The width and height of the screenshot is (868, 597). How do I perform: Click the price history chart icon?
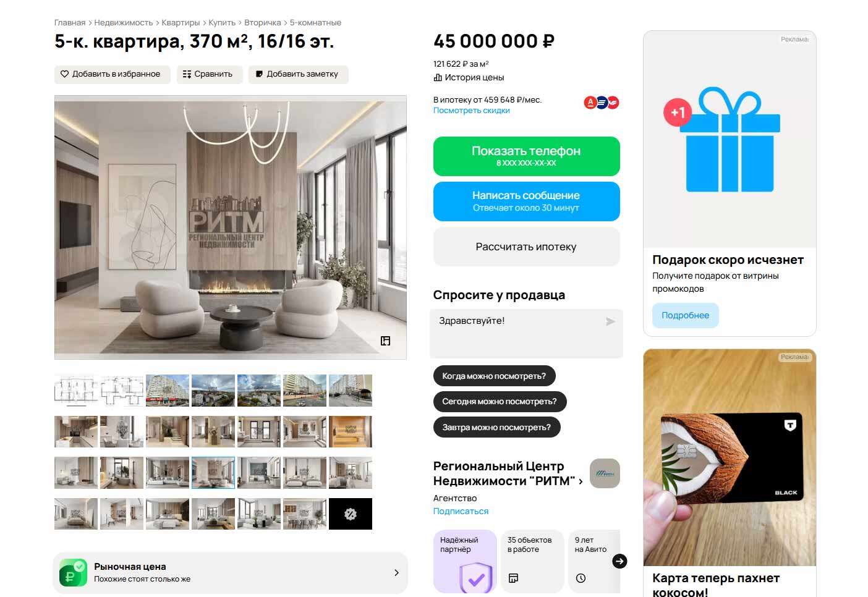pyautogui.click(x=438, y=78)
